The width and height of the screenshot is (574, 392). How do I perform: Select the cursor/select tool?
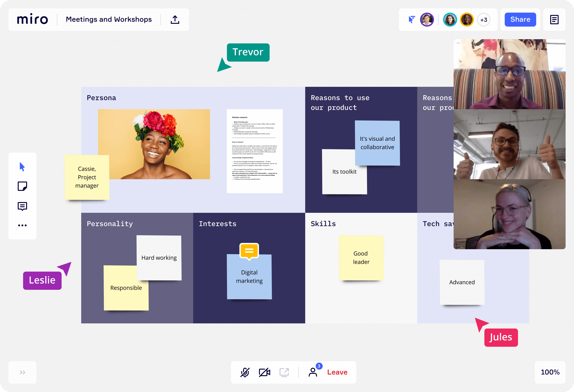coord(22,166)
